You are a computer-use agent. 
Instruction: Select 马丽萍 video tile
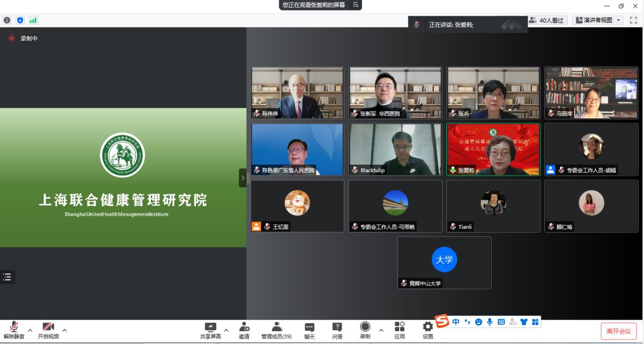click(x=591, y=93)
